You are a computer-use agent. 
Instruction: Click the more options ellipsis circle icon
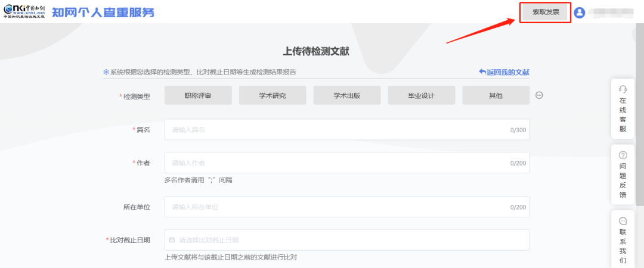[539, 95]
